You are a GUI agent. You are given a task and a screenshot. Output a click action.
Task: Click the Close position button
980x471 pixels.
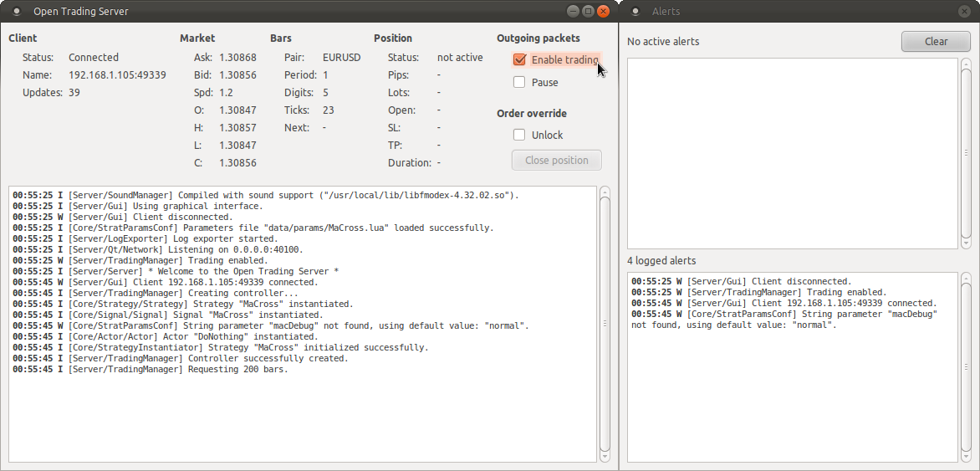click(556, 160)
